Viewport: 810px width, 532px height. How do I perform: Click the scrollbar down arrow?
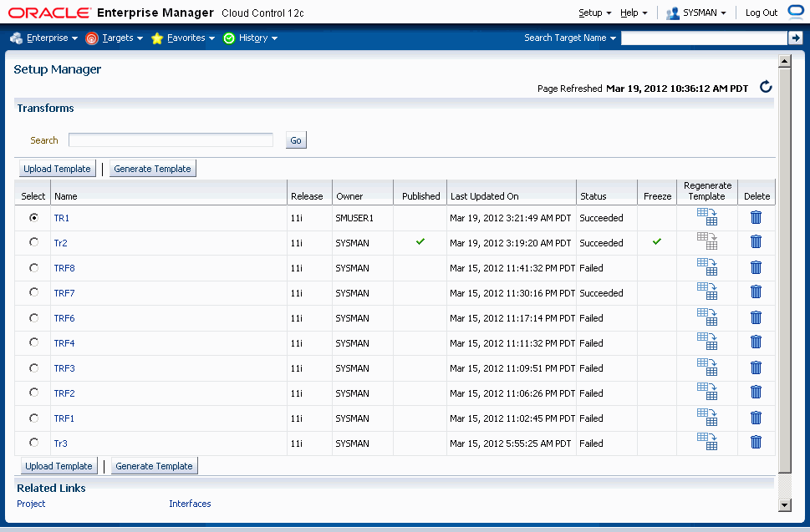(785, 505)
